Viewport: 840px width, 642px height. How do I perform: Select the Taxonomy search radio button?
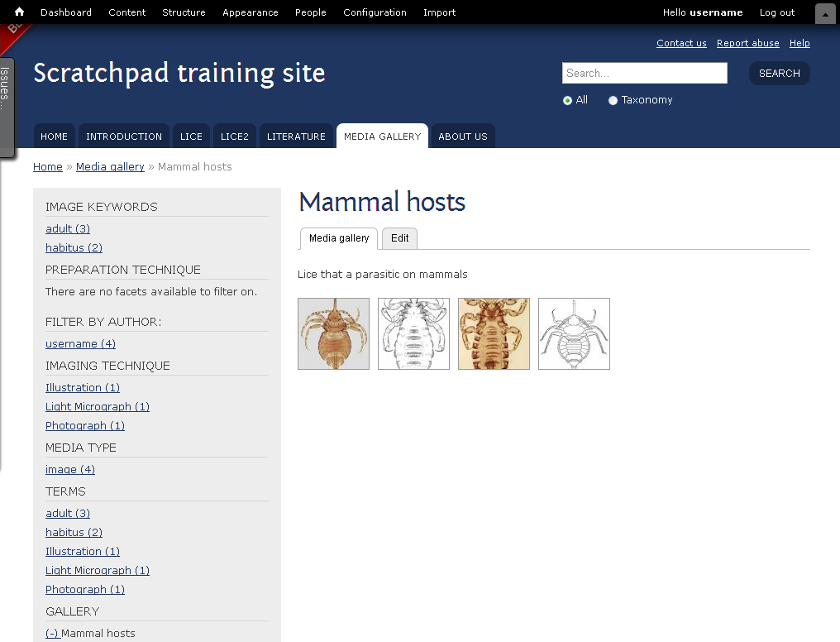click(x=613, y=100)
